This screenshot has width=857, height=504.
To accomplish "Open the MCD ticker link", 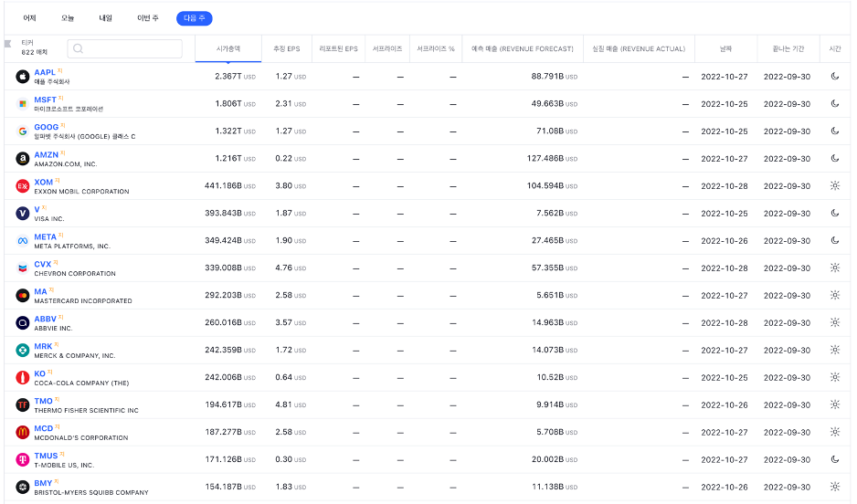I will [x=44, y=428].
